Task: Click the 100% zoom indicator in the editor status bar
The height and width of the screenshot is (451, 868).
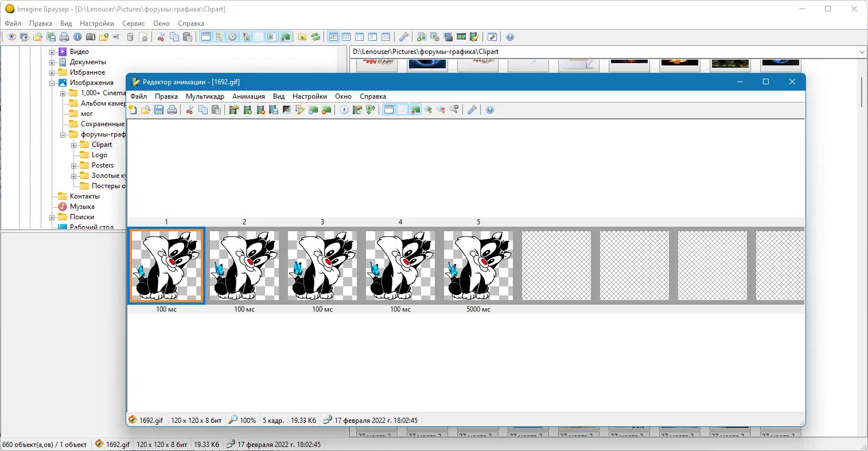Action: 243,420
